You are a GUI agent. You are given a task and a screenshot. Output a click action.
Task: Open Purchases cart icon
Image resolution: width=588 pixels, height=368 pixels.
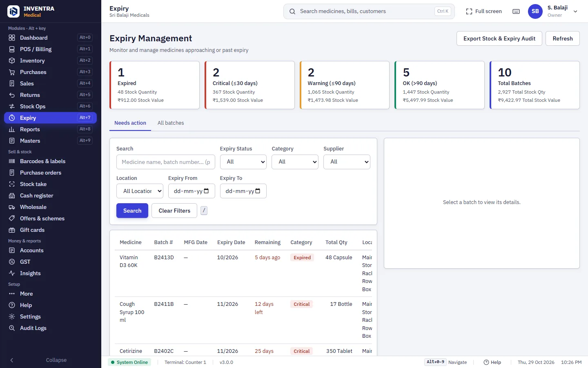pyautogui.click(x=12, y=72)
